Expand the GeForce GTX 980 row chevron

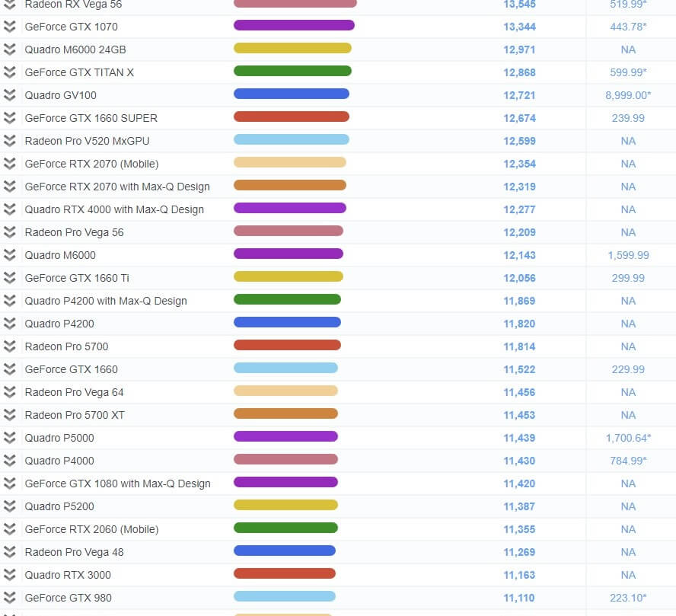[x=9, y=598]
